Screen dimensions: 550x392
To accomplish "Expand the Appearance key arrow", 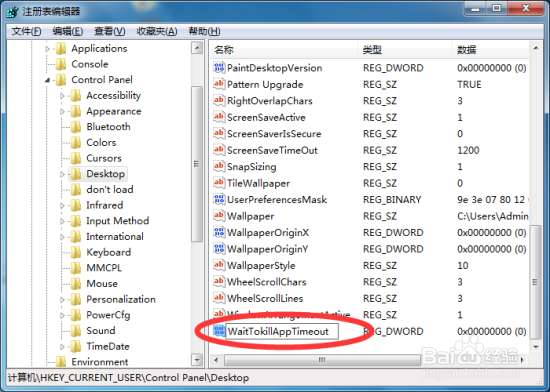I will [x=62, y=111].
